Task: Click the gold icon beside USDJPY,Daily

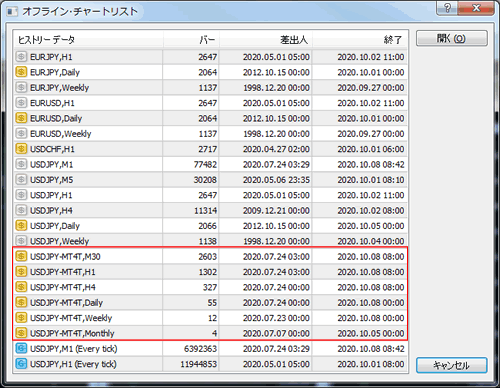Action: click(x=21, y=226)
